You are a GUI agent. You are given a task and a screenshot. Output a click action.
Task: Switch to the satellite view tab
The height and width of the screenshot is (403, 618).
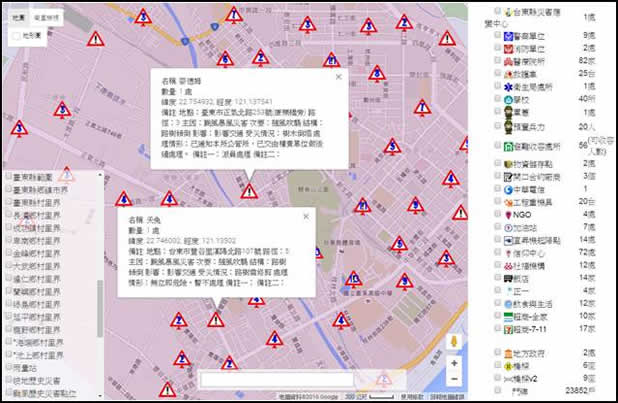tap(46, 18)
